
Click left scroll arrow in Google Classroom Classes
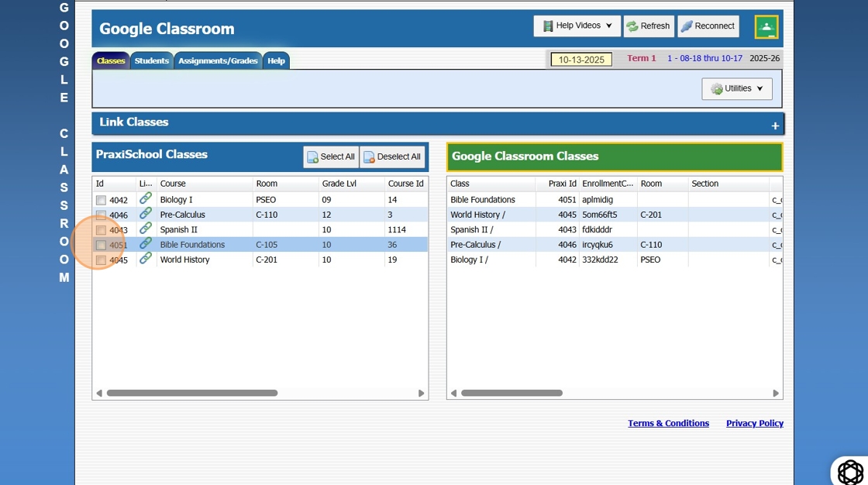pyautogui.click(x=453, y=393)
